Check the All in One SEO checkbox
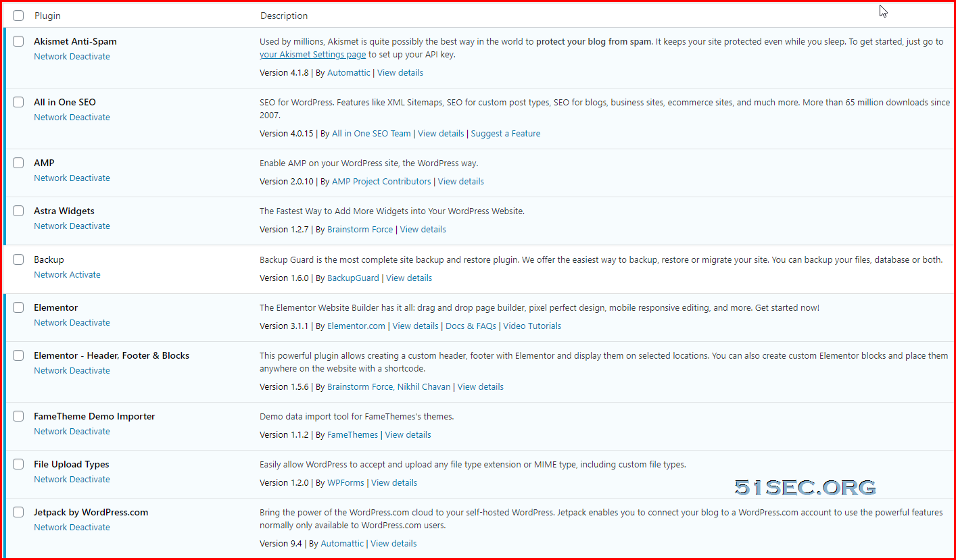The width and height of the screenshot is (956, 560). point(18,102)
